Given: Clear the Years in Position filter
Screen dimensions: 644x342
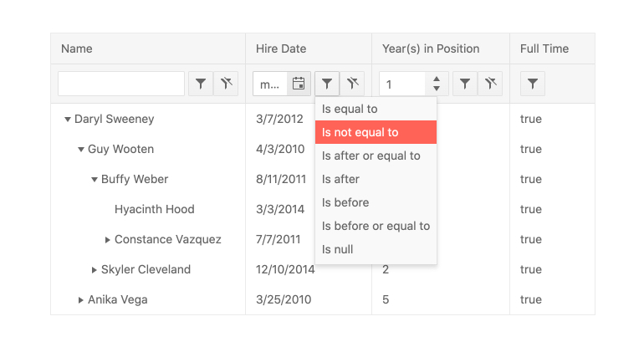Looking at the screenshot, I should coord(491,84).
